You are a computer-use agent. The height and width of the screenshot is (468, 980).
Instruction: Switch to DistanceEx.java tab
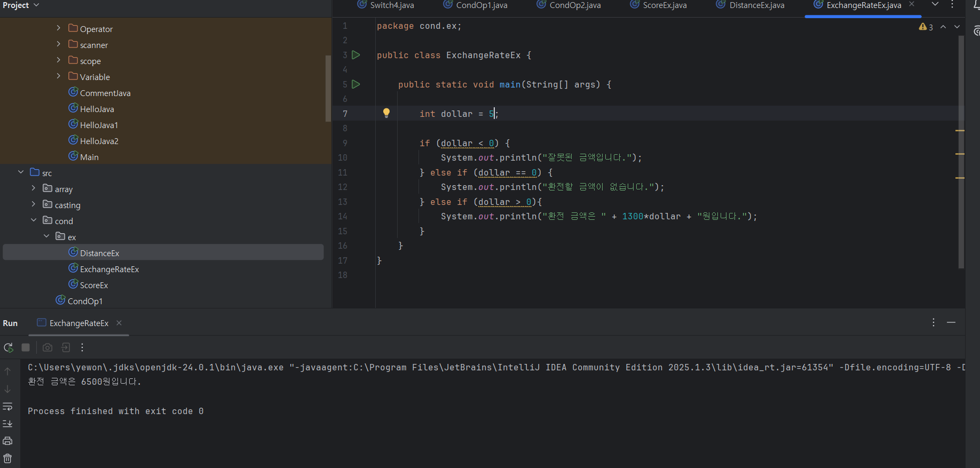[x=750, y=5]
